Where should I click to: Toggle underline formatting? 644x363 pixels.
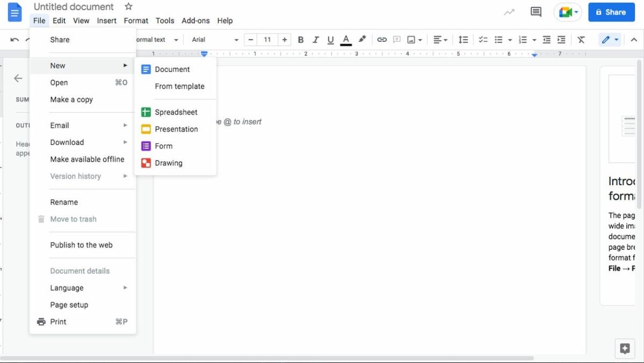pyautogui.click(x=331, y=40)
